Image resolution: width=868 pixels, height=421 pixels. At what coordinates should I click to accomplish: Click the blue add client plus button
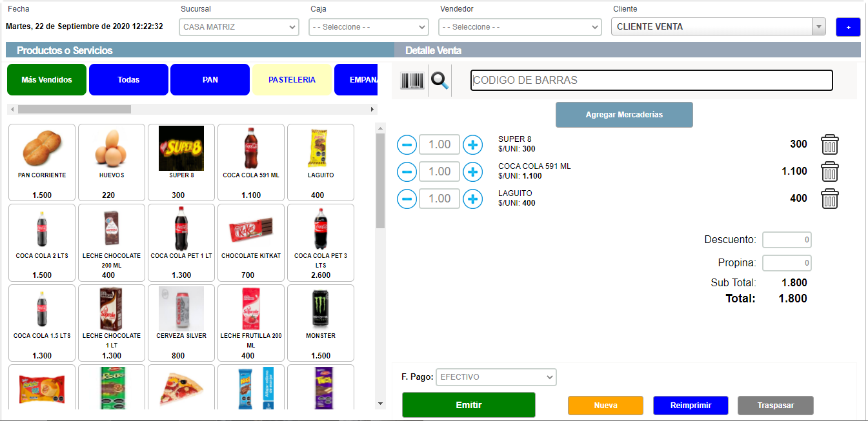click(848, 27)
